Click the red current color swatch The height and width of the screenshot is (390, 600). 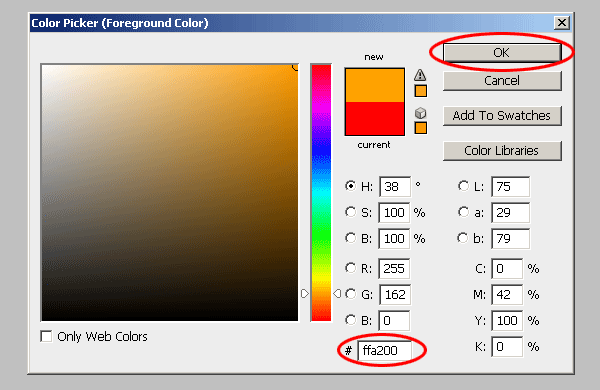pos(375,118)
